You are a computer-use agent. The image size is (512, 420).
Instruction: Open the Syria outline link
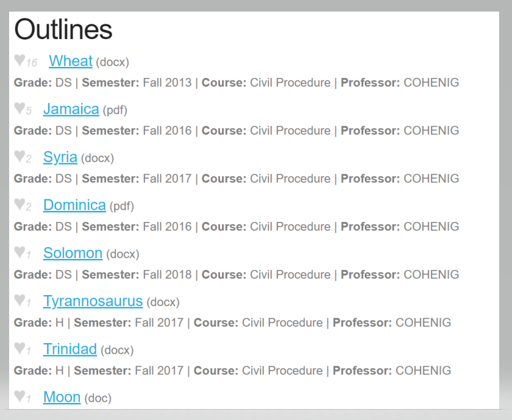(60, 157)
